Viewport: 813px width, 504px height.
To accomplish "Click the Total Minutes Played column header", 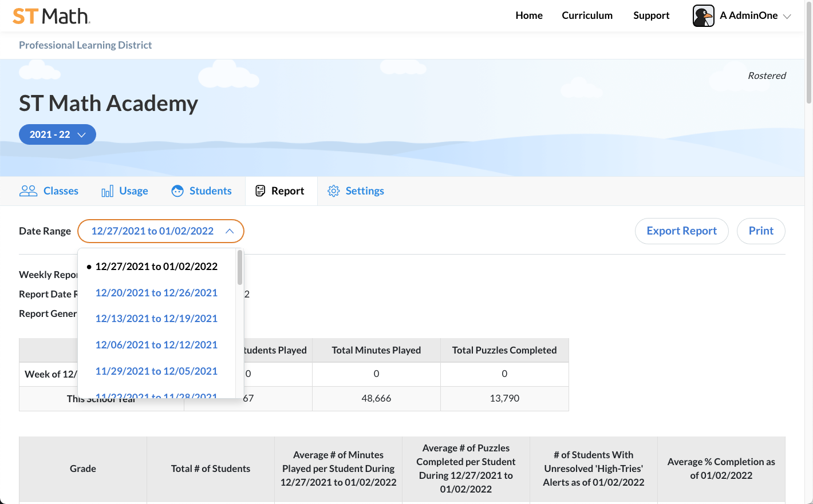I will point(376,350).
